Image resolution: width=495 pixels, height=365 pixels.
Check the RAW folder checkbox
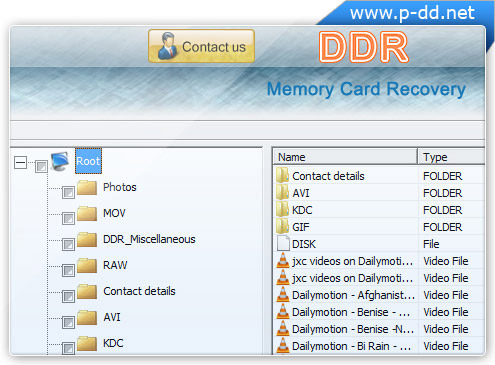click(x=68, y=270)
